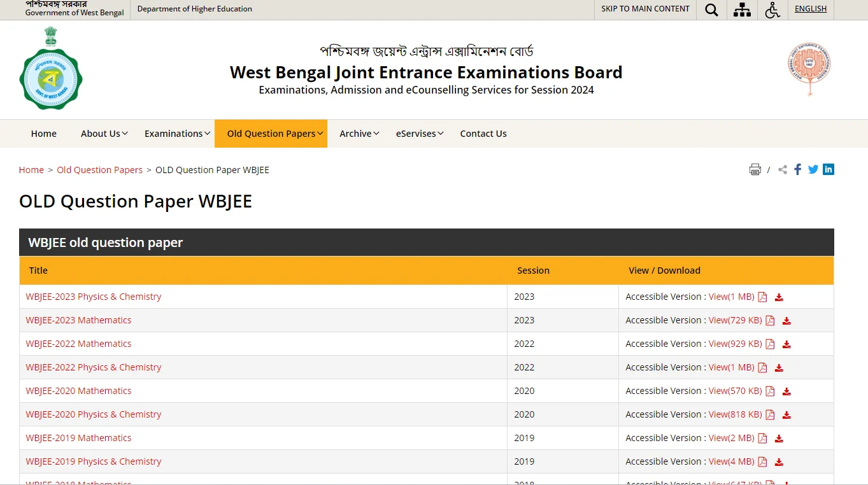
Task: Click View(818 KB) link
Action: pos(736,414)
